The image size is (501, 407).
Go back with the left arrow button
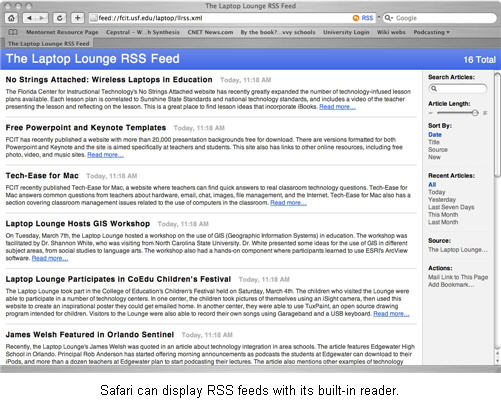[x=29, y=18]
